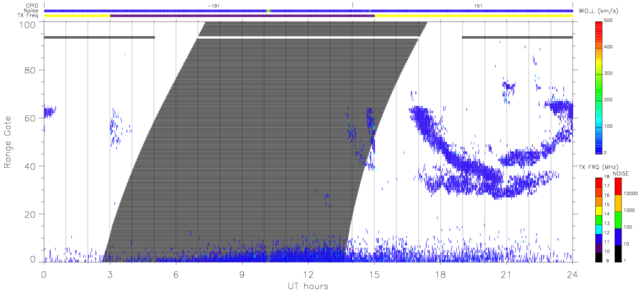
Task: Click the 13 tick in TX FRQ legend
Action: pyautogui.click(x=607, y=223)
